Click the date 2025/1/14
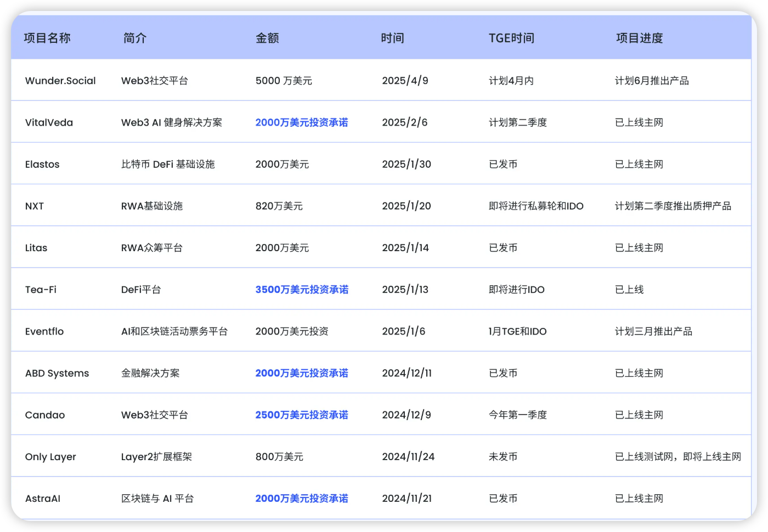 (405, 248)
